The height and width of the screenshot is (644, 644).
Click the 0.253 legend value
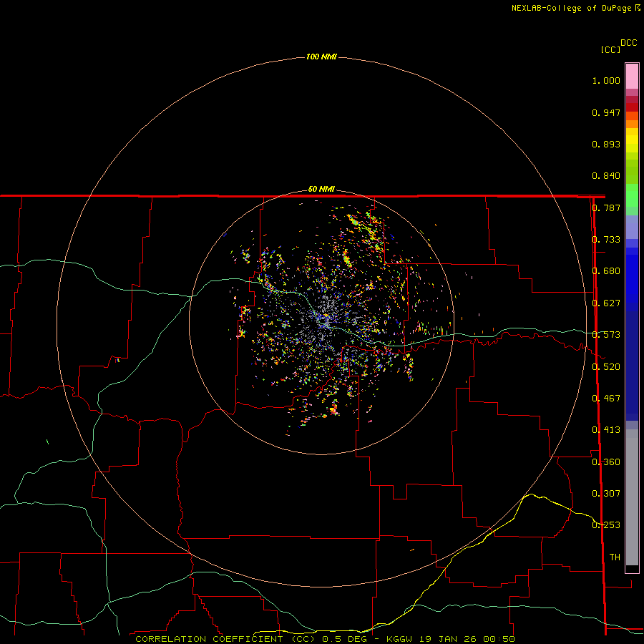606,525
